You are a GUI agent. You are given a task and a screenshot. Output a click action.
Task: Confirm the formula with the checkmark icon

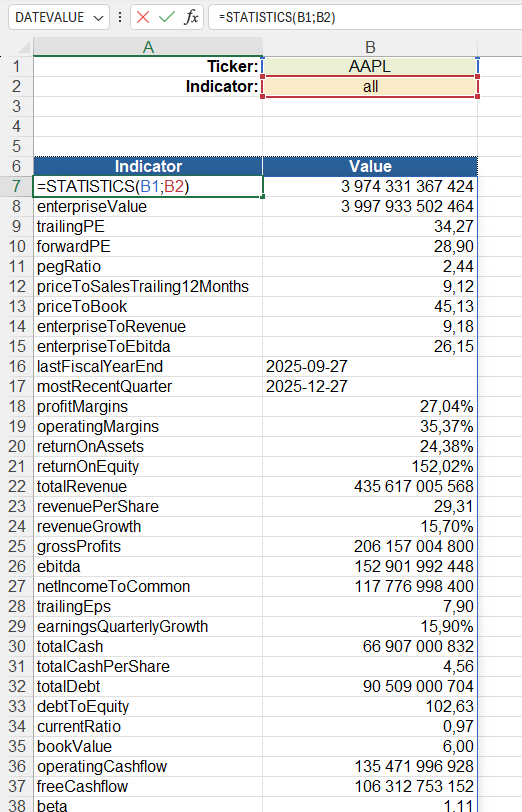pos(167,17)
